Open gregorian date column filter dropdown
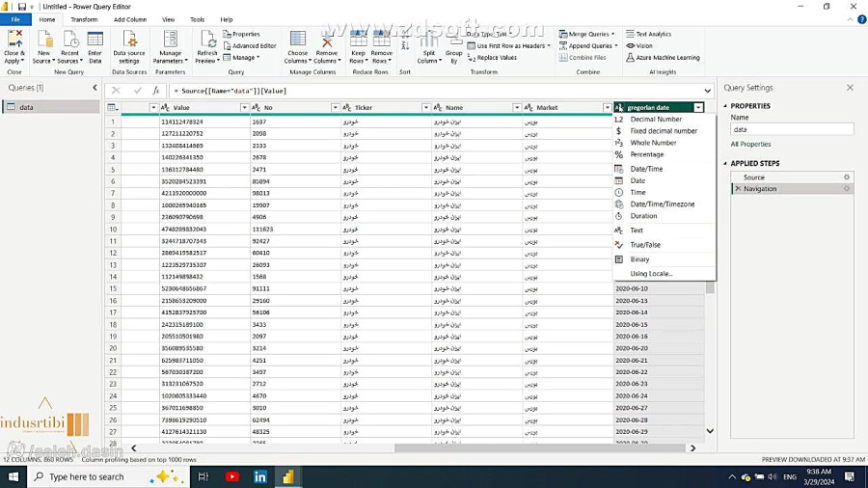The image size is (868, 488). point(698,107)
